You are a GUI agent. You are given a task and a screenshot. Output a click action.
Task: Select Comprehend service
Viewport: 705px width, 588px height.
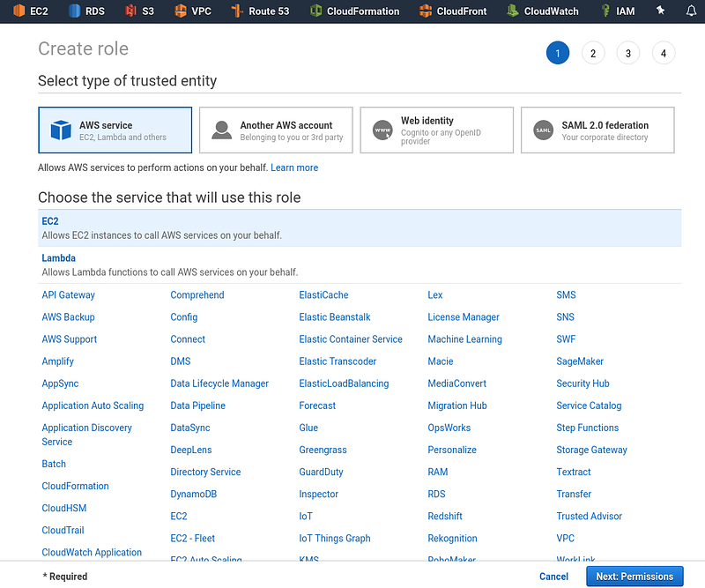point(197,295)
